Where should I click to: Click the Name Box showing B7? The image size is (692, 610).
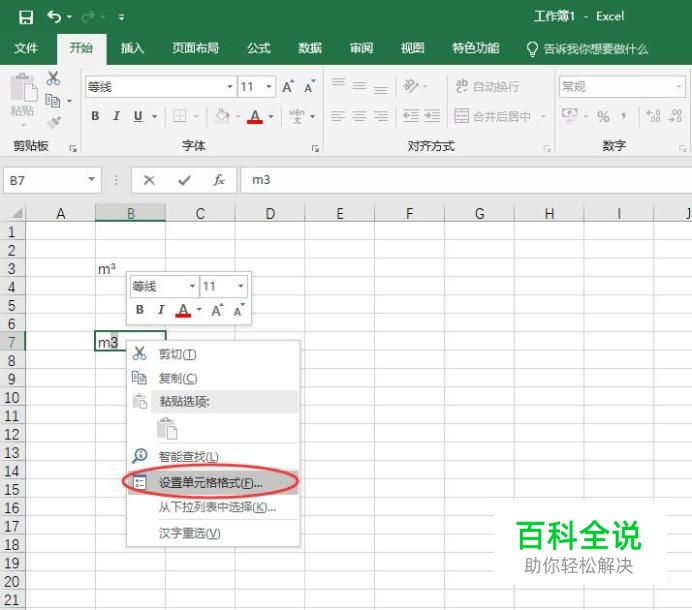[52, 180]
